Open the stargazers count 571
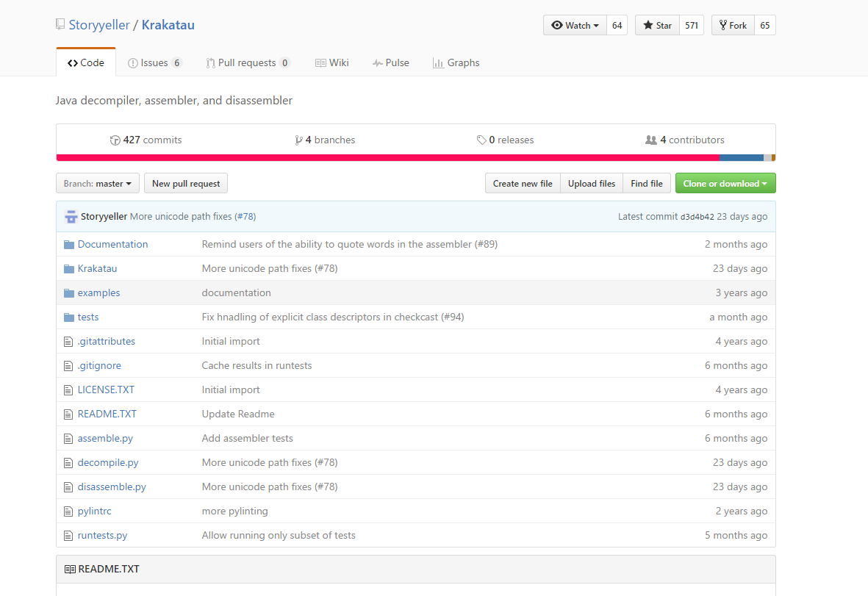The height and width of the screenshot is (596, 868). tap(692, 26)
